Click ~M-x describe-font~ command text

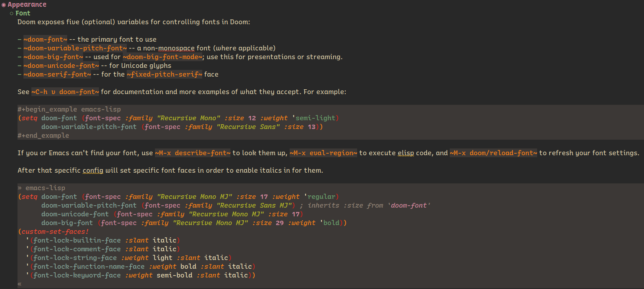click(x=193, y=153)
